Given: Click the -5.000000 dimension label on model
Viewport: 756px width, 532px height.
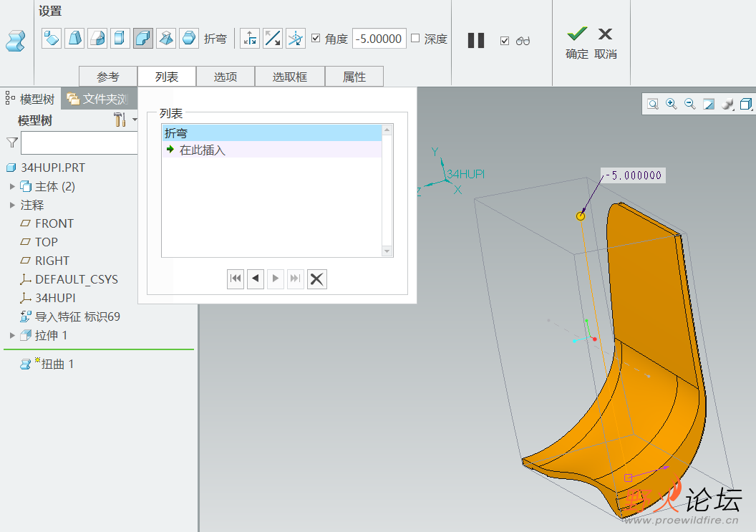Looking at the screenshot, I should (633, 175).
